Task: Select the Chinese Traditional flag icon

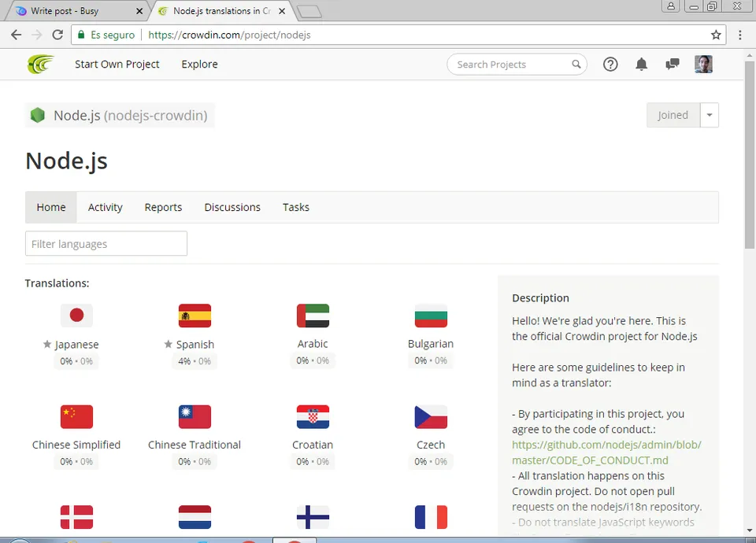Action: pyautogui.click(x=195, y=416)
